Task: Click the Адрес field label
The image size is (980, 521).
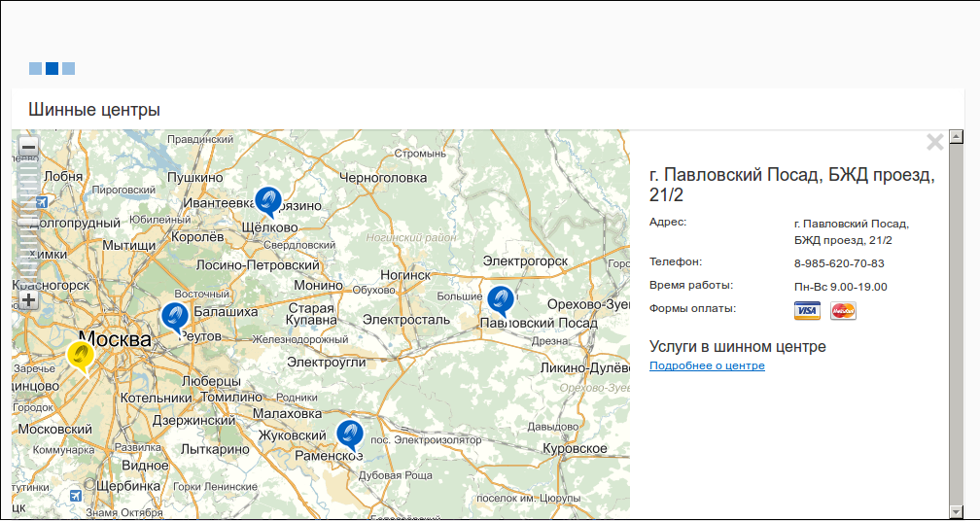Action: click(668, 222)
